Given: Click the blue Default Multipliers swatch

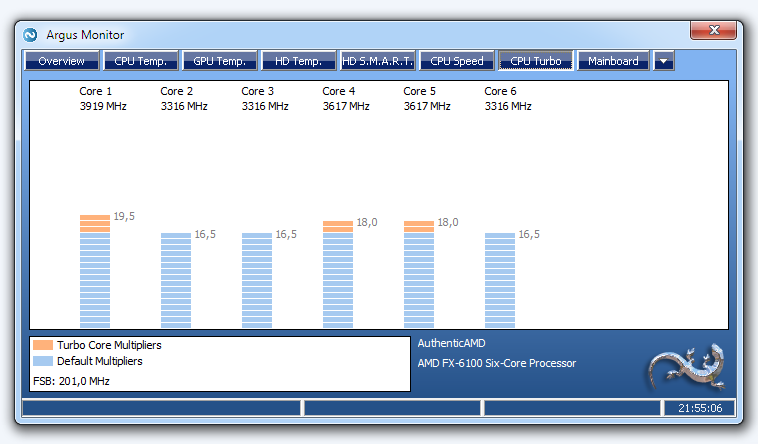Looking at the screenshot, I should pos(43,361).
